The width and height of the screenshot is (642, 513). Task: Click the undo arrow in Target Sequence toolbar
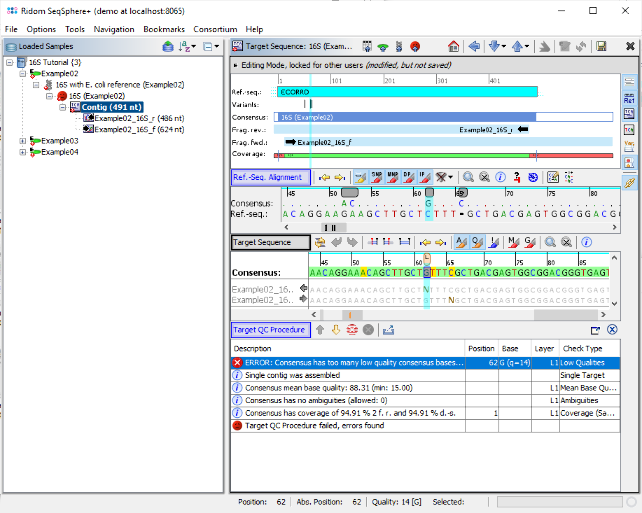point(337,242)
